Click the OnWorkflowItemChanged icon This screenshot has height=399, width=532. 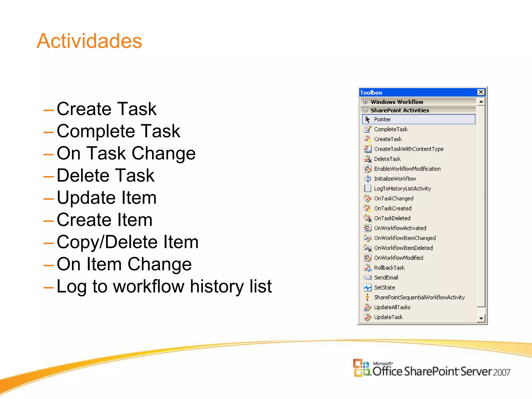click(x=368, y=238)
